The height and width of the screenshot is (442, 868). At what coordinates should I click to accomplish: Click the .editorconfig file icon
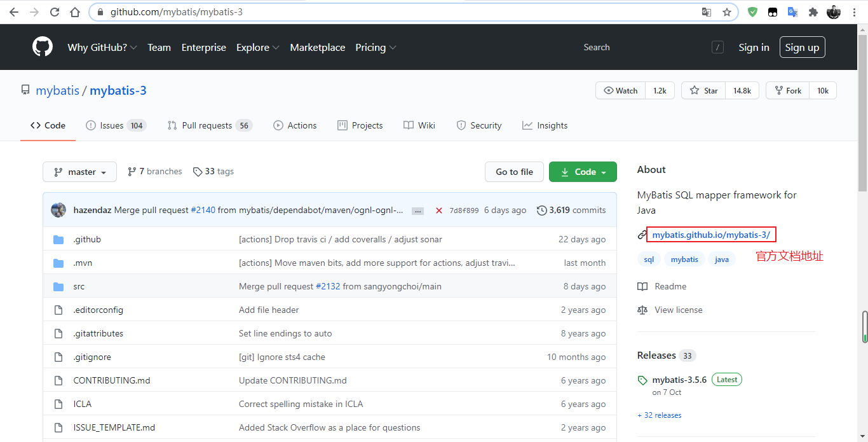[58, 310]
